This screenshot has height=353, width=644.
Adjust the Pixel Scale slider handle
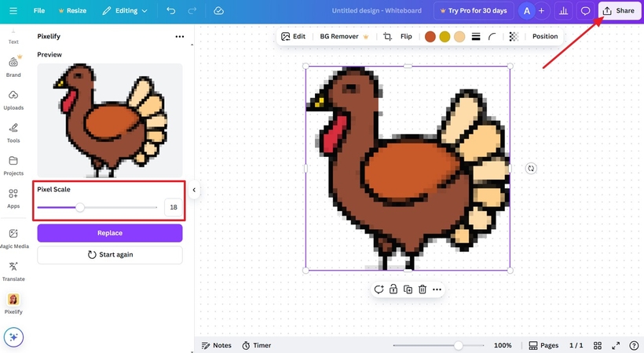80,207
